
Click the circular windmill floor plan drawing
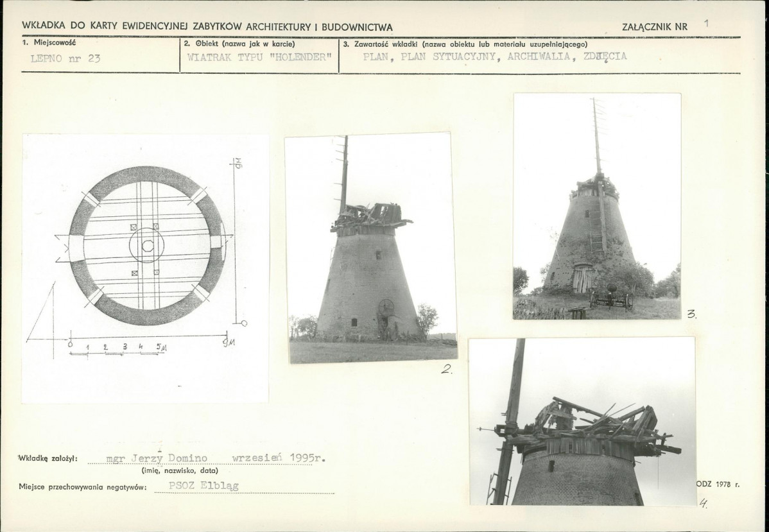(x=146, y=245)
